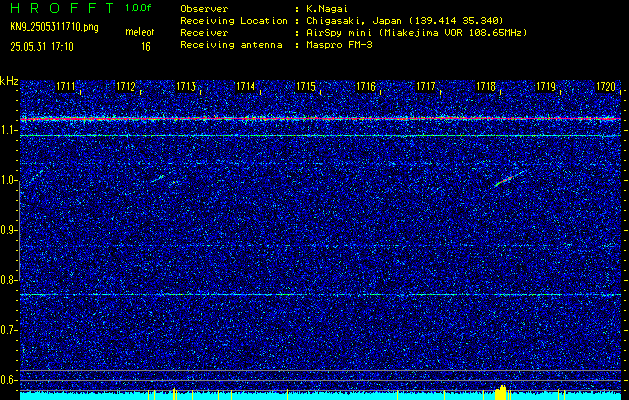Select observer name K.Nagai
This screenshot has height=400, width=629.
pyautogui.click(x=327, y=9)
